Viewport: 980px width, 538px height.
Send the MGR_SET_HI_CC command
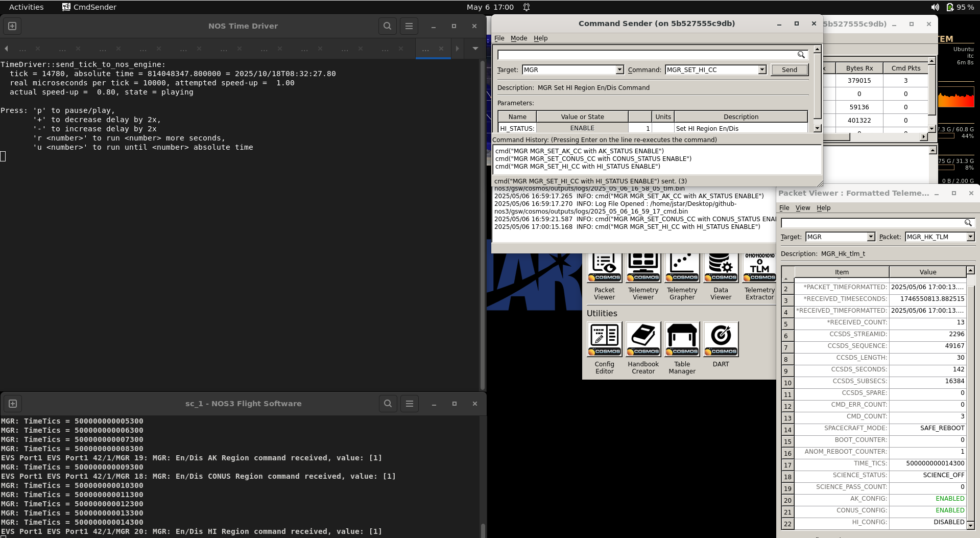tap(790, 70)
